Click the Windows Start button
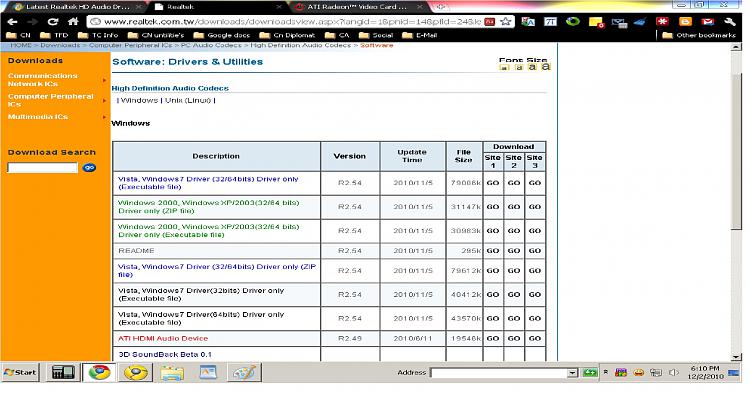Screen dimensions: 750x393 pyautogui.click(x=20, y=372)
